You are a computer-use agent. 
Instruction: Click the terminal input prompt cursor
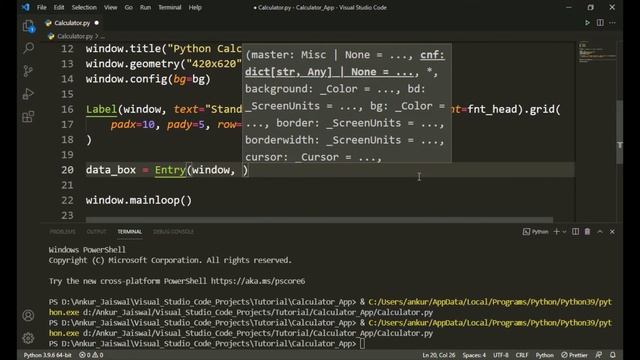362,344
